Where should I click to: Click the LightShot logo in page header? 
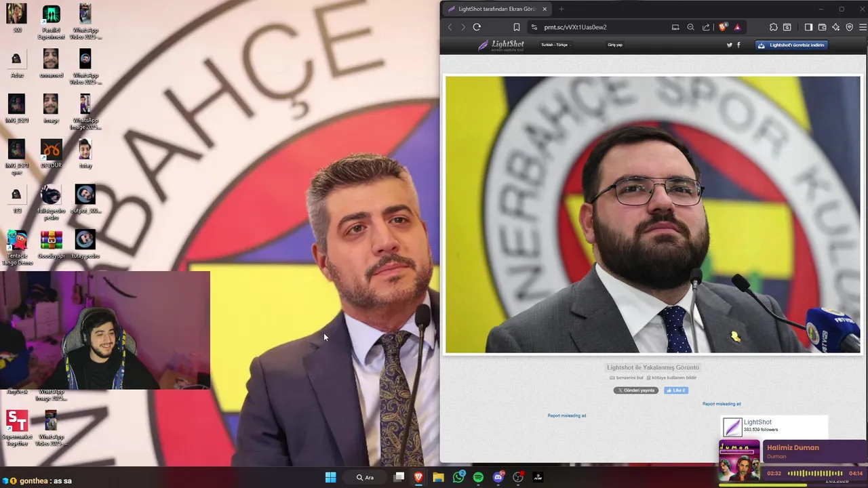pos(500,45)
